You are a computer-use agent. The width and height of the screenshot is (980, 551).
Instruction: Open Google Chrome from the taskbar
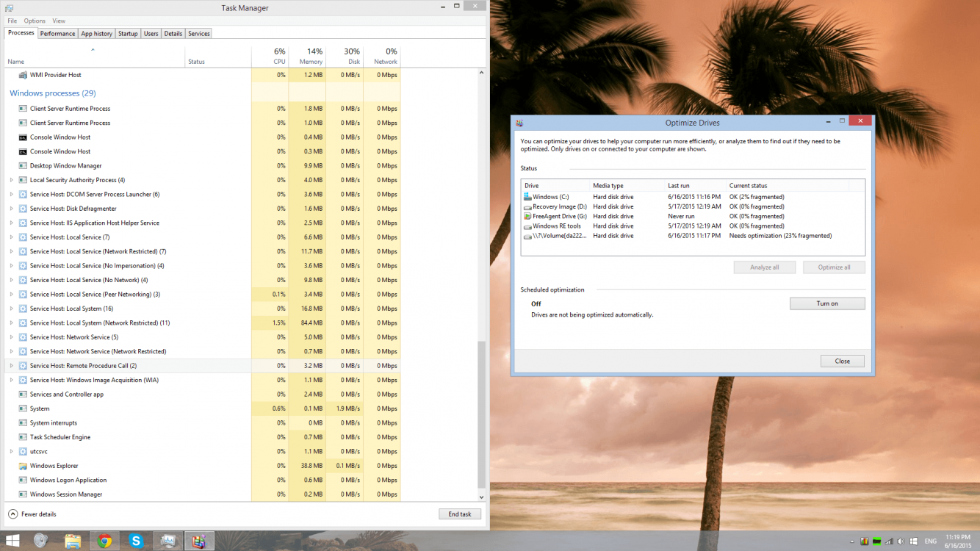[104, 541]
